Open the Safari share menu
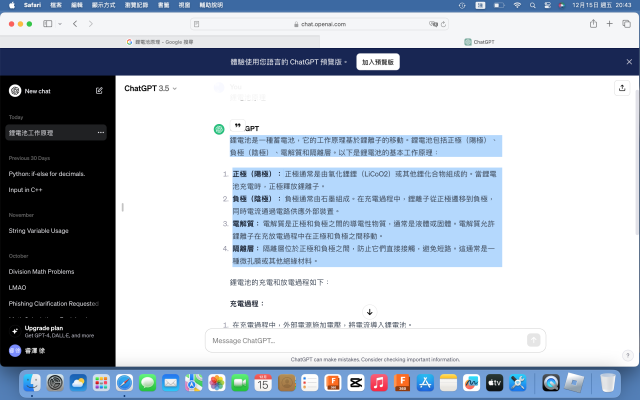The height and width of the screenshot is (400, 640). tap(593, 24)
